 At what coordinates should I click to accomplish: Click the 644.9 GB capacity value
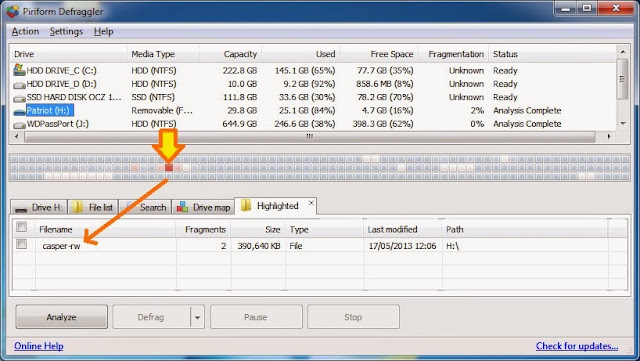coord(240,124)
